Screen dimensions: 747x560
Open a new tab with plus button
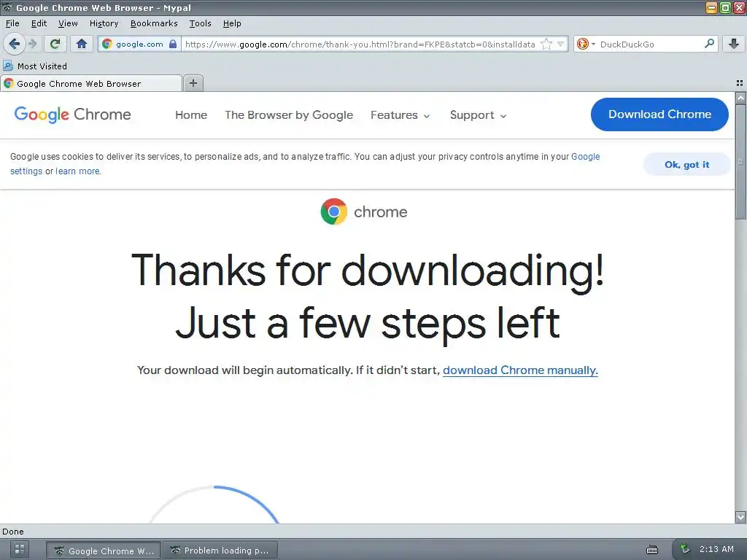coord(193,83)
